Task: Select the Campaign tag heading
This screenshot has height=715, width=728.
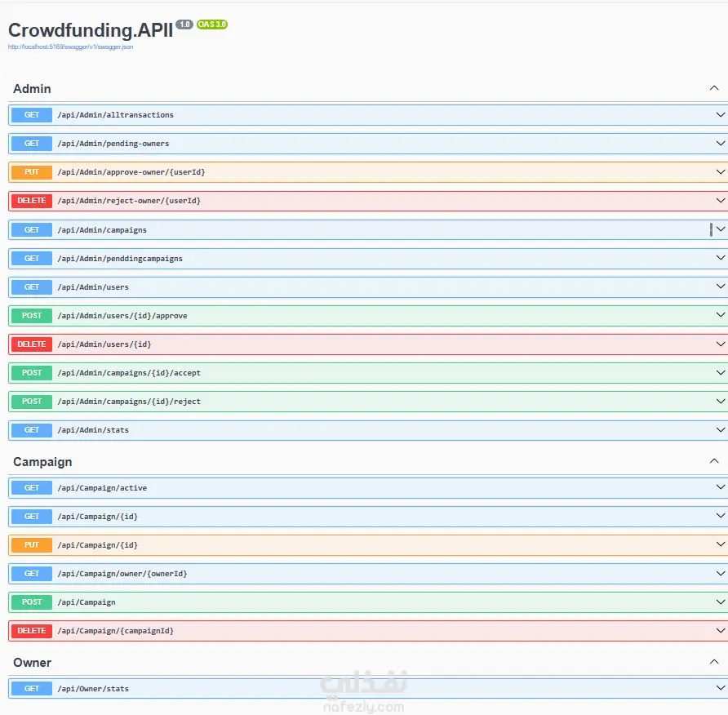Action: (42, 462)
